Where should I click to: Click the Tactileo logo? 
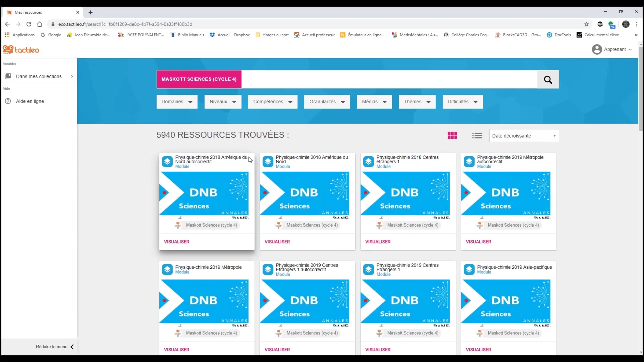coord(21,50)
